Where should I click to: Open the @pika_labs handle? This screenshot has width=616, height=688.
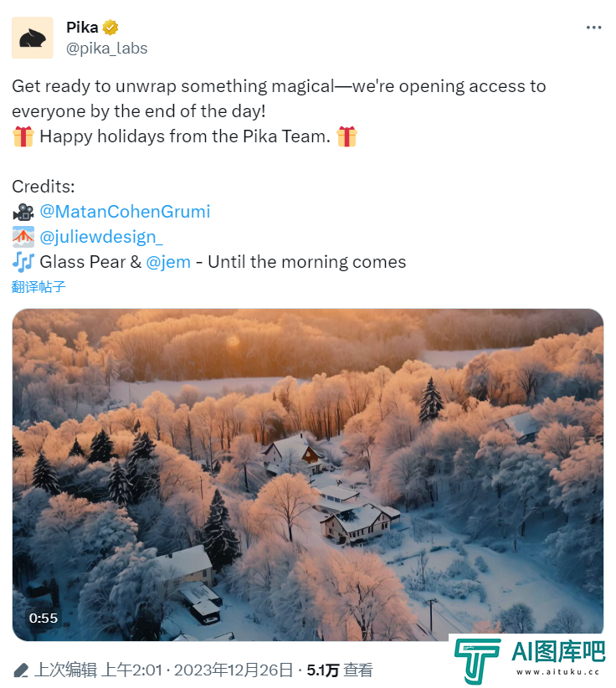coord(106,49)
